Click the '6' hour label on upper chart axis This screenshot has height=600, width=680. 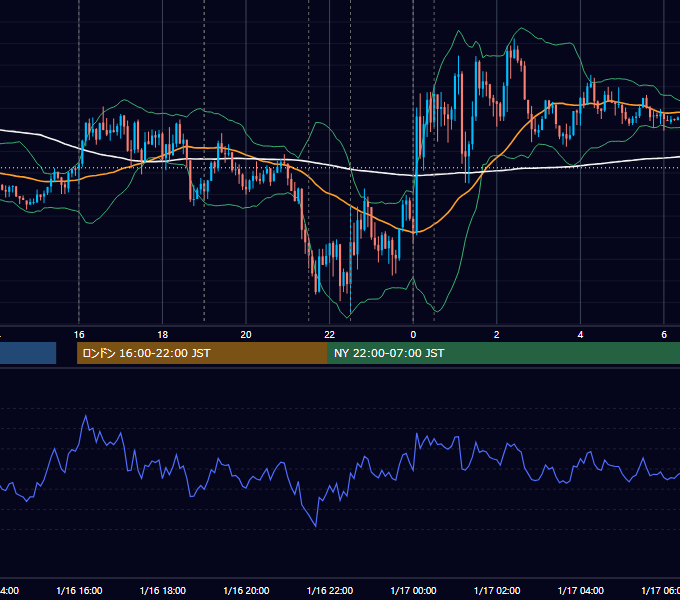tap(664, 335)
